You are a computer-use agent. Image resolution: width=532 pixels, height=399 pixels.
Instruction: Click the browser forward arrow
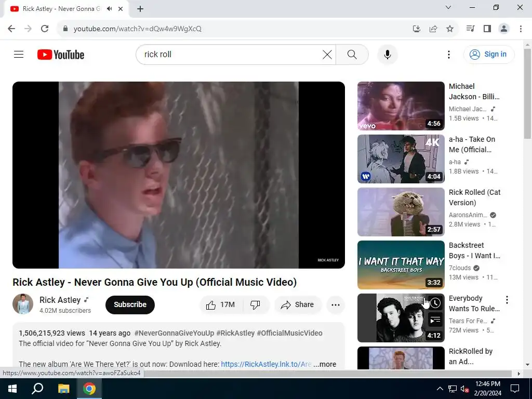coord(28,29)
